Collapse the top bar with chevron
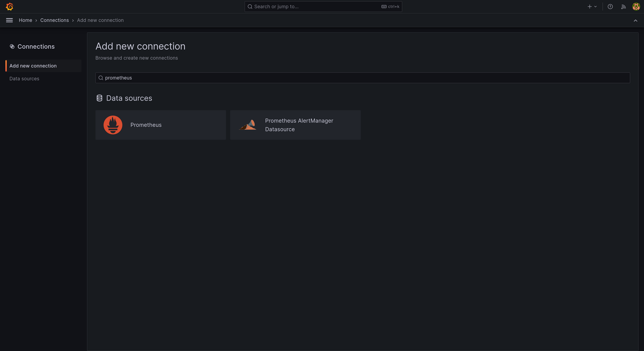 coord(635,20)
